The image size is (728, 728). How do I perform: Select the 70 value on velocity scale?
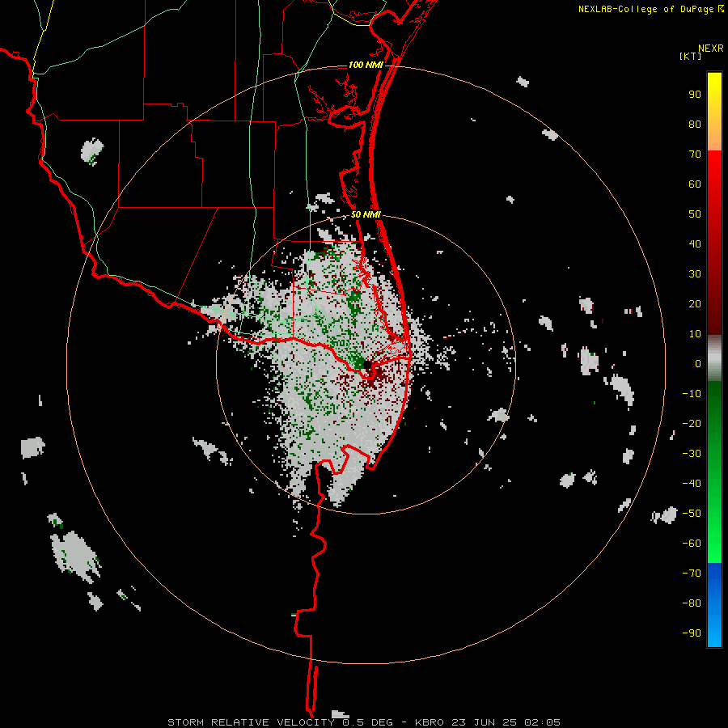click(x=695, y=154)
